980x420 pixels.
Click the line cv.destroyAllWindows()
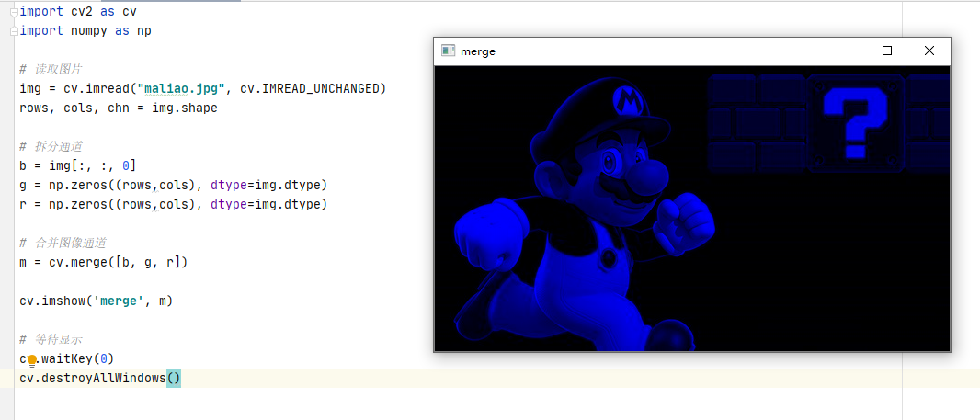point(100,378)
